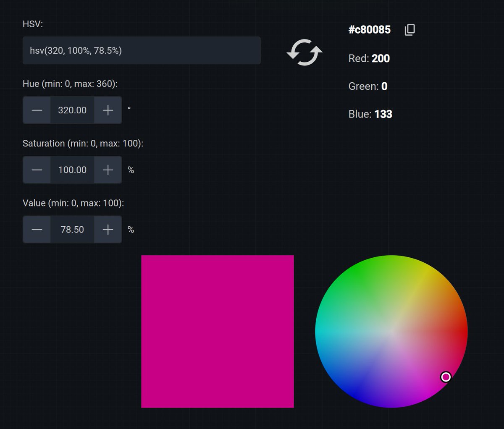
Task: Edit the Saturation field showing 100.00
Action: coord(72,170)
